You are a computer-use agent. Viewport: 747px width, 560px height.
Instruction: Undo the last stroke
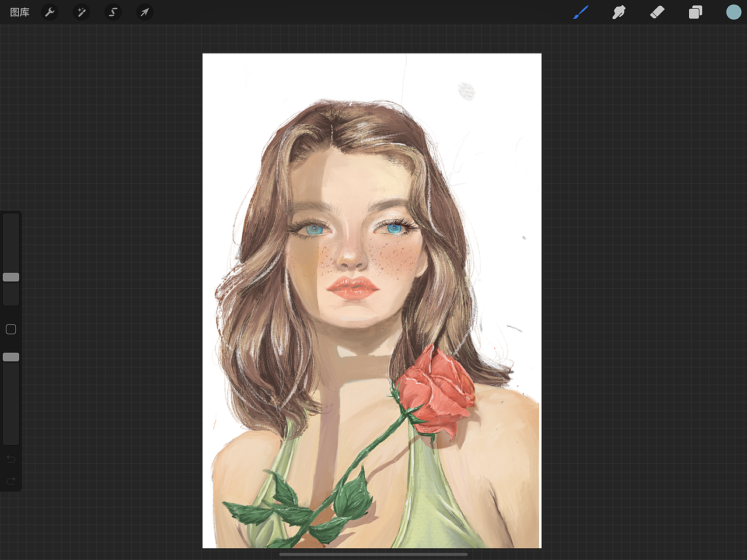[x=11, y=460]
